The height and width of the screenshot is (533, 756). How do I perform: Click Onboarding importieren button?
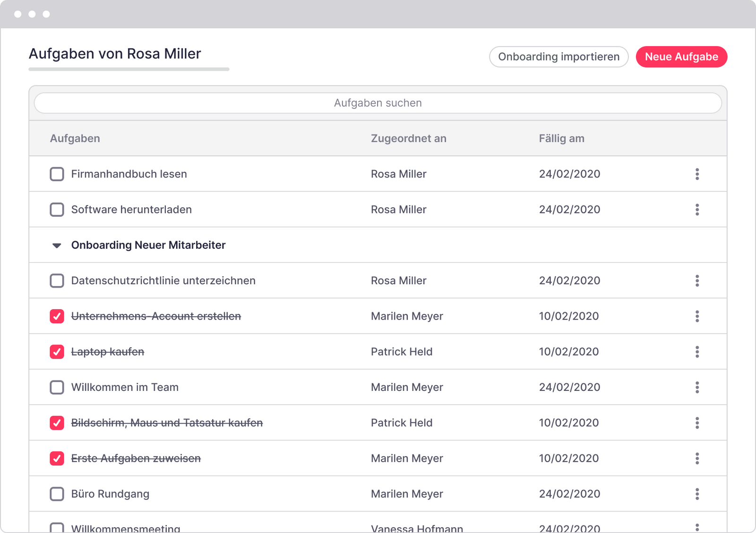(558, 57)
